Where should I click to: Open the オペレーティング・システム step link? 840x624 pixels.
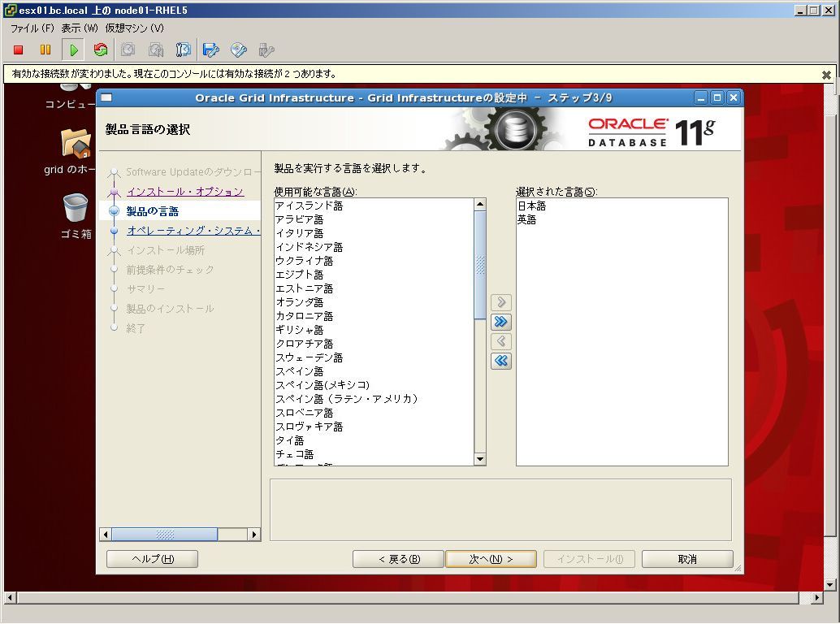[x=193, y=231]
